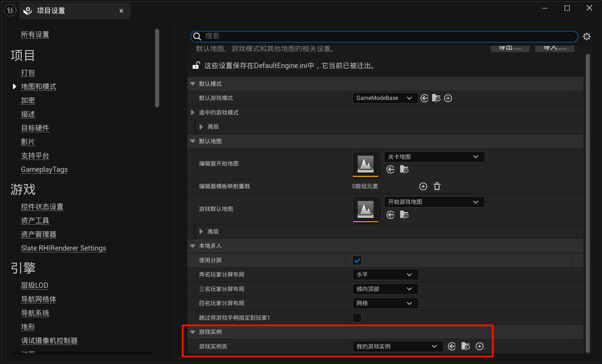602x364 pixels.
Task: Click the settings gear next to search
Action: pyautogui.click(x=587, y=37)
